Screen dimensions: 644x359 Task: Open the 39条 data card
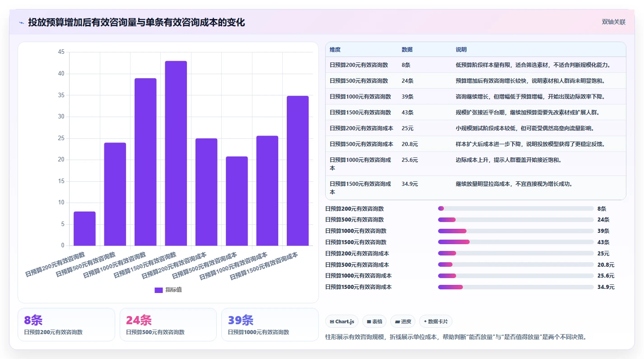pyautogui.click(x=270, y=325)
